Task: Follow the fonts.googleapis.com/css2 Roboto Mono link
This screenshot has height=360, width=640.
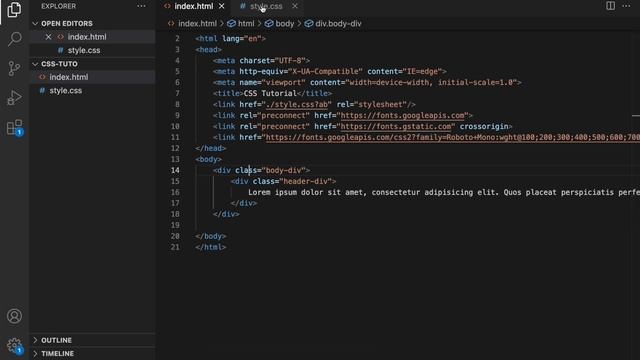Action: point(453,138)
